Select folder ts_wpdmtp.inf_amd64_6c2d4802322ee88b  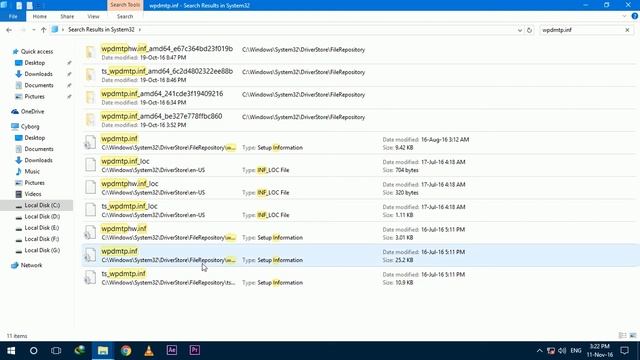[x=359, y=75]
